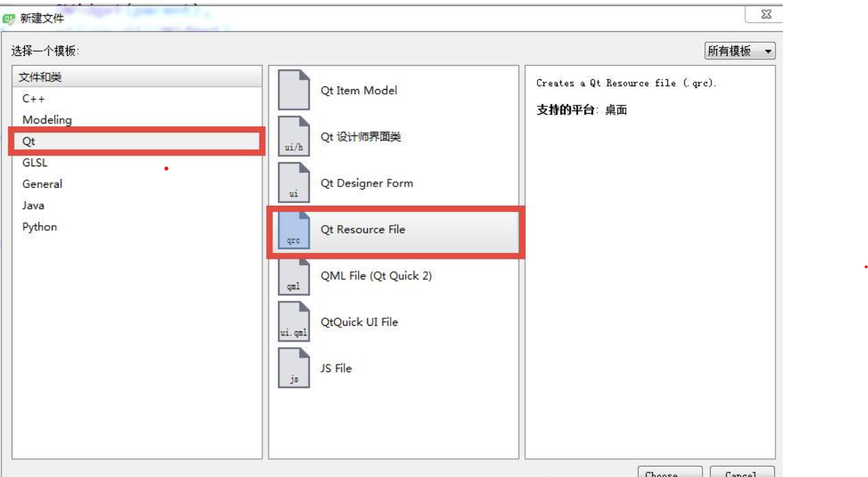Select the Python category
Image resolution: width=868 pixels, height=477 pixels.
click(137, 227)
